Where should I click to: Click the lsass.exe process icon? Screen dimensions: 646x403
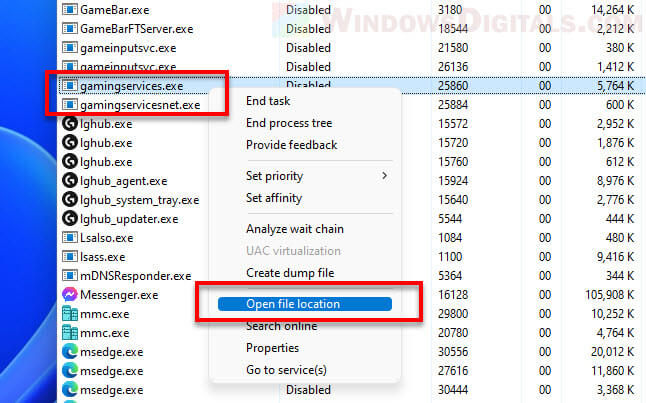click(x=70, y=257)
